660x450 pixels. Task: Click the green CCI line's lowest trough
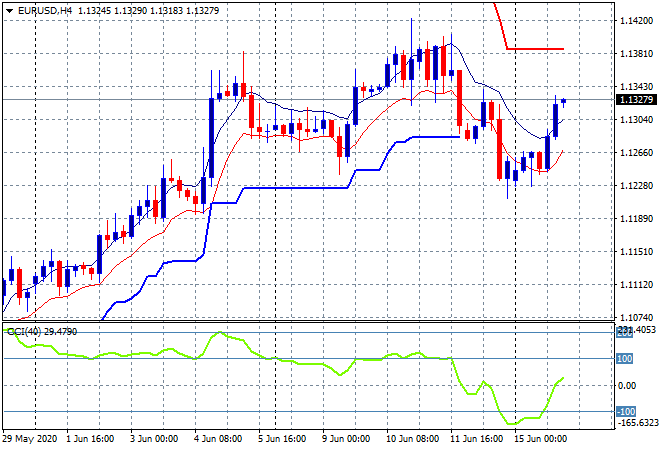click(512, 423)
